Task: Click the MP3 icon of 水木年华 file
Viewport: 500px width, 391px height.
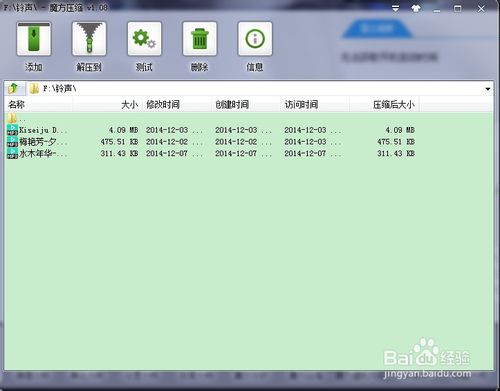Action: (12, 153)
